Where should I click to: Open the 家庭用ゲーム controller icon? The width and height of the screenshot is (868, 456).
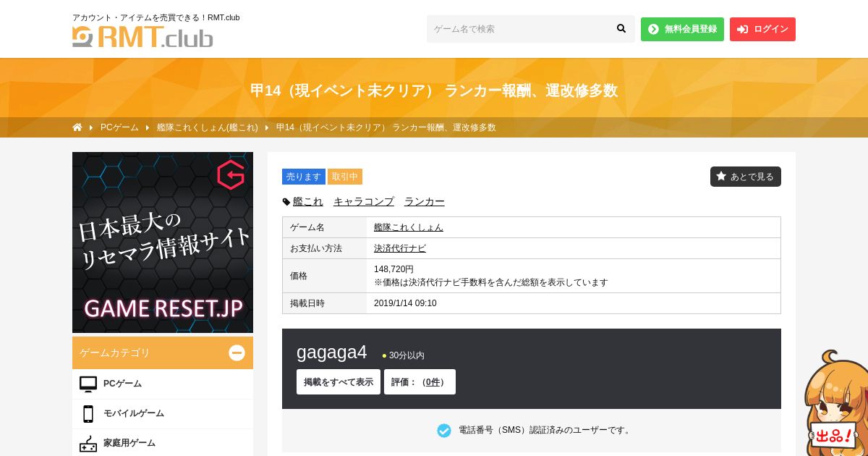pos(88,443)
